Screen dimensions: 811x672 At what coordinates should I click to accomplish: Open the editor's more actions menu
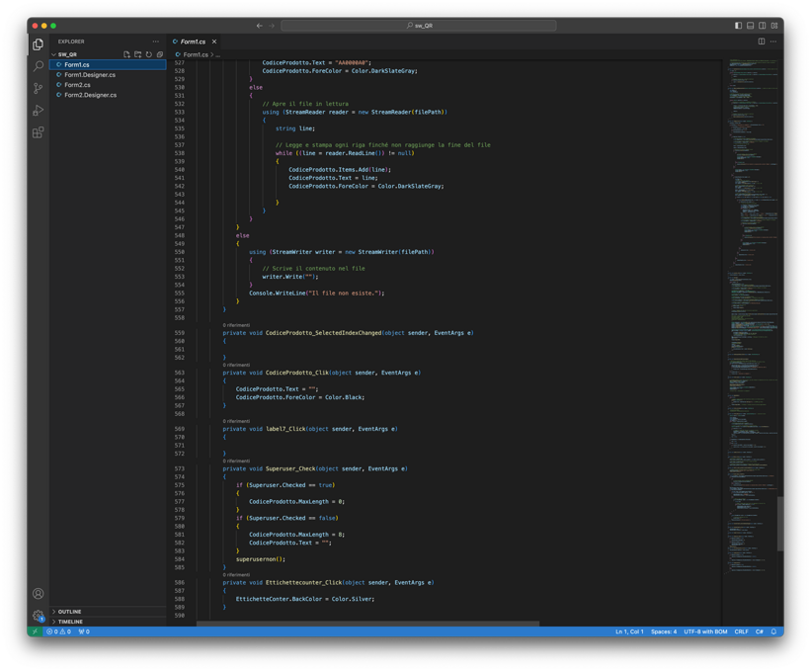773,42
